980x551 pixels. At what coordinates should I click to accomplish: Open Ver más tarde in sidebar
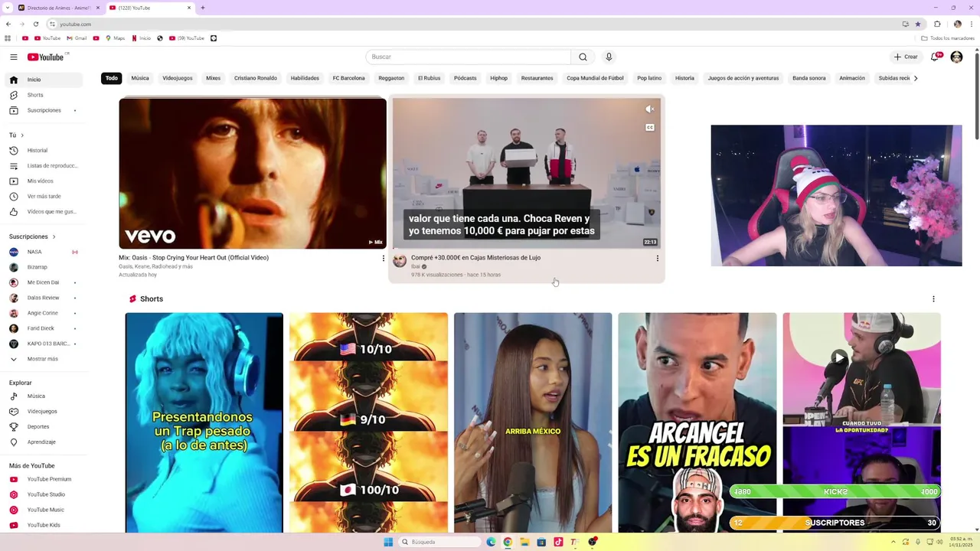(x=44, y=196)
